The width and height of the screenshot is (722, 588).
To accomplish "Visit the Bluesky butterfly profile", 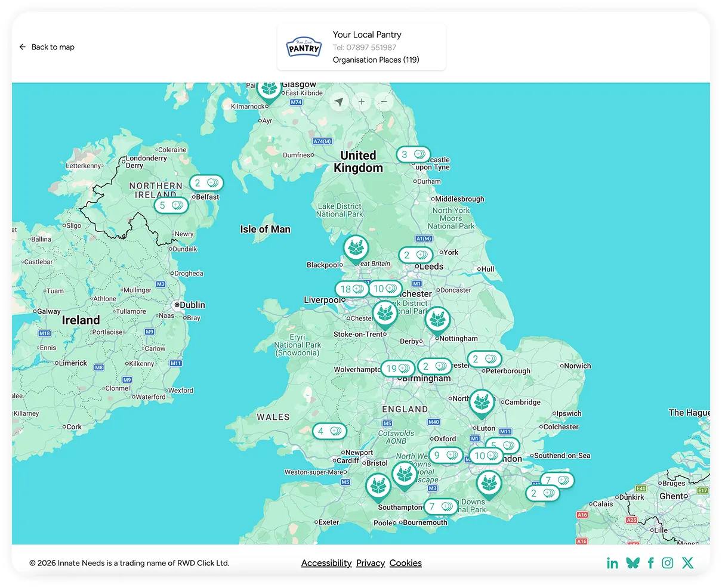I will coord(632,563).
